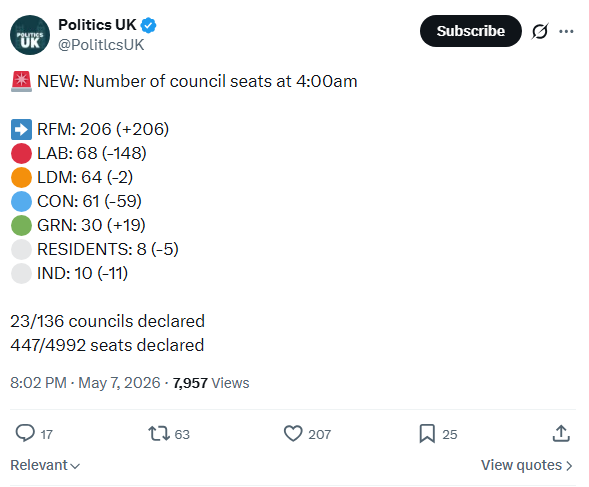Image resolution: width=589 pixels, height=487 pixels.
Task: Click the 7,957 Views count
Action: point(211,383)
